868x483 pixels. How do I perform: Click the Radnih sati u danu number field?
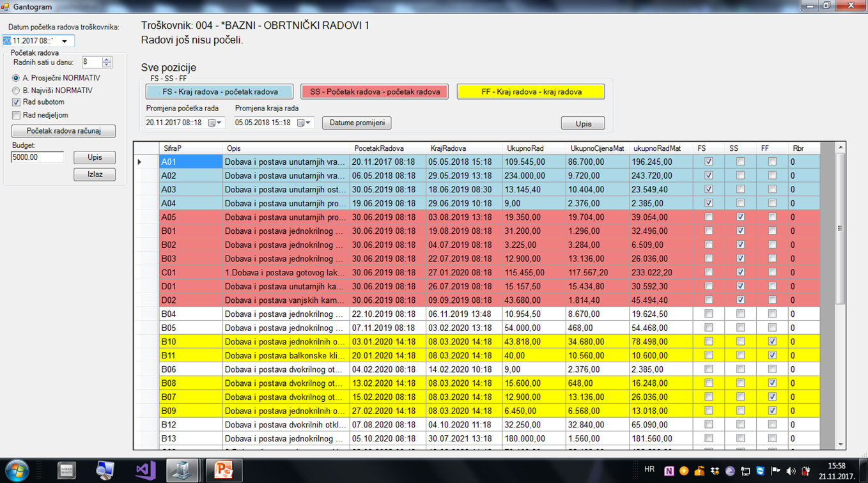tap(92, 63)
